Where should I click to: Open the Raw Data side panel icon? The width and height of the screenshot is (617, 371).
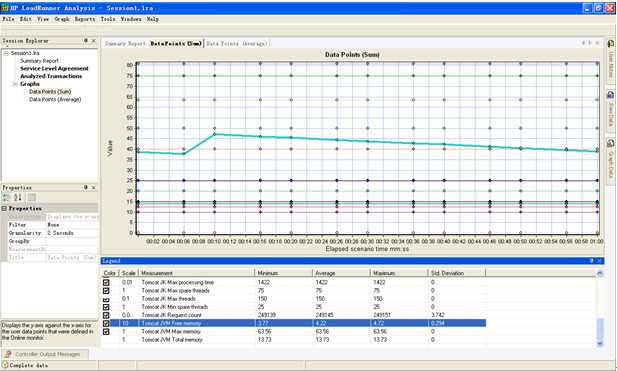click(611, 95)
